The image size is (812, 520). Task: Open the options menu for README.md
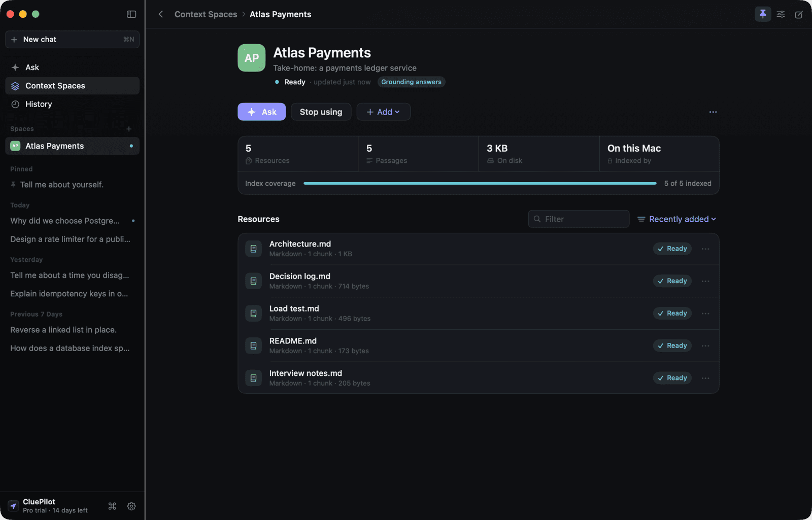[x=705, y=346]
